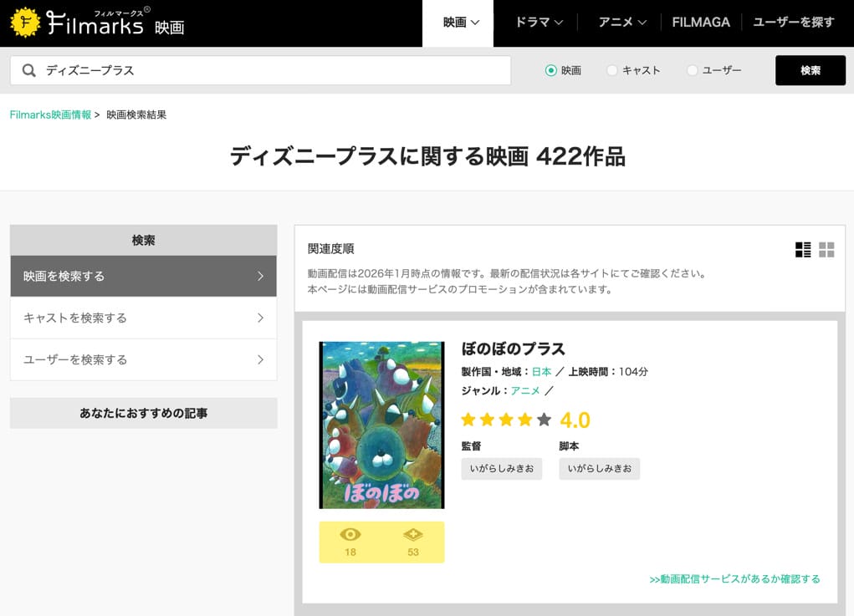854x616 pixels.
Task: Select キャストを検索する in the sidebar
Action: 143,318
